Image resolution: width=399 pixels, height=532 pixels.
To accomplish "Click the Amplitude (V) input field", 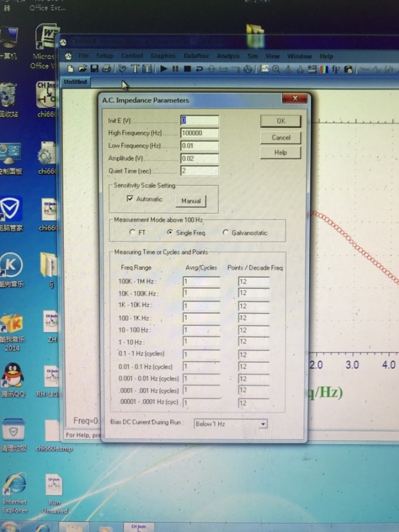I will 200,158.
